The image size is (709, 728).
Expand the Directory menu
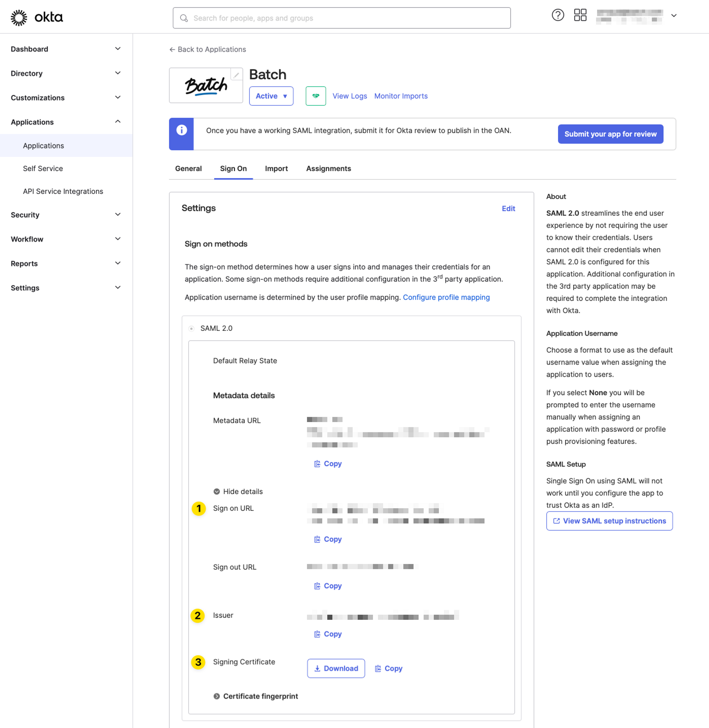click(x=66, y=73)
